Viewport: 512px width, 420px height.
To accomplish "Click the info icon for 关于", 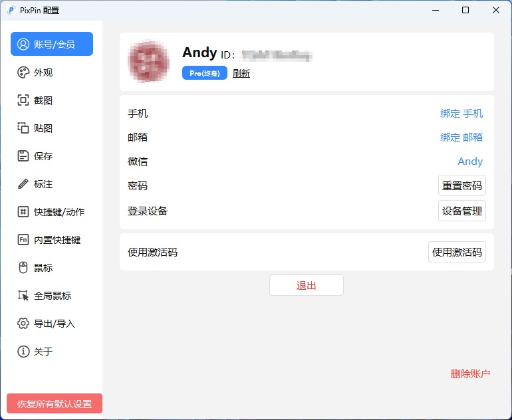I will coord(23,352).
